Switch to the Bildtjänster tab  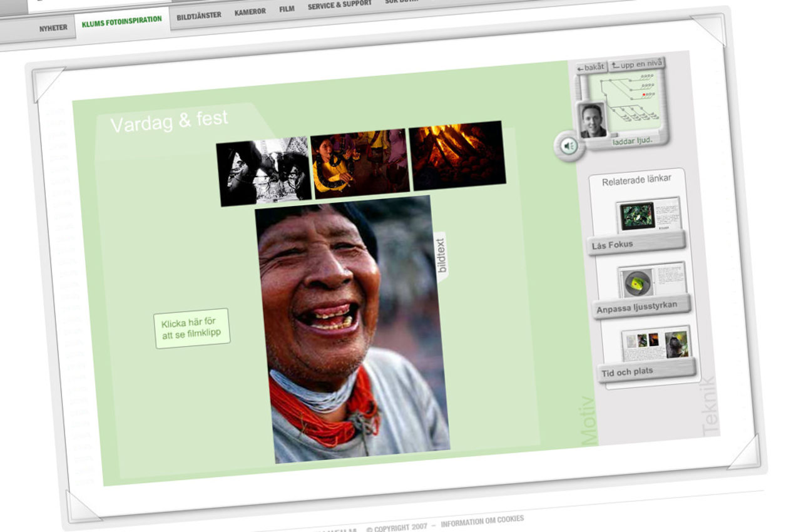click(198, 16)
